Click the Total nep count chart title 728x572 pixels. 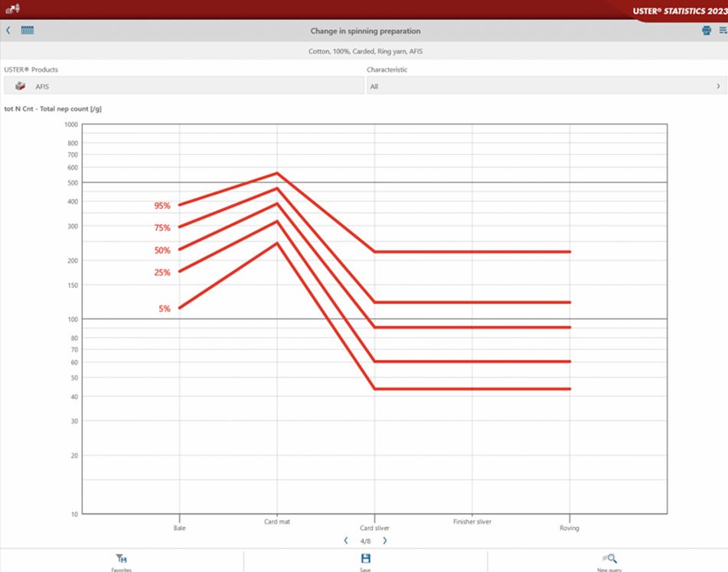[x=53, y=109]
